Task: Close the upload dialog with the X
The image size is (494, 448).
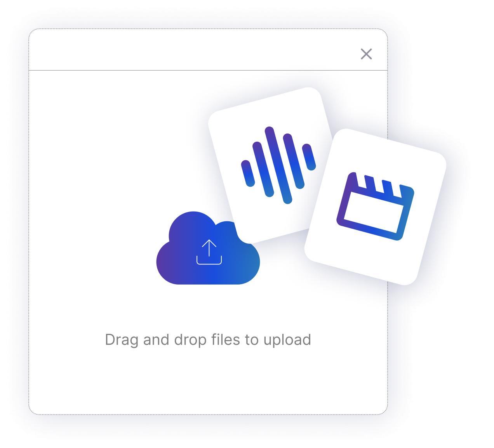Action: (x=366, y=54)
